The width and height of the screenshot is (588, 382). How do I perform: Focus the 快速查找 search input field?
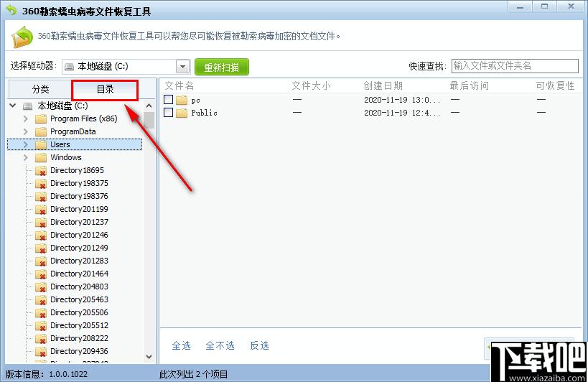(515, 66)
